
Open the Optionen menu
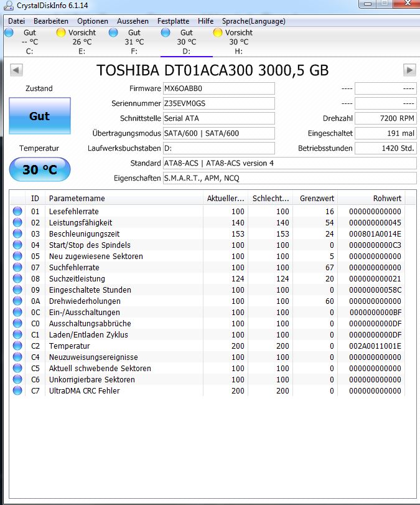(x=92, y=21)
